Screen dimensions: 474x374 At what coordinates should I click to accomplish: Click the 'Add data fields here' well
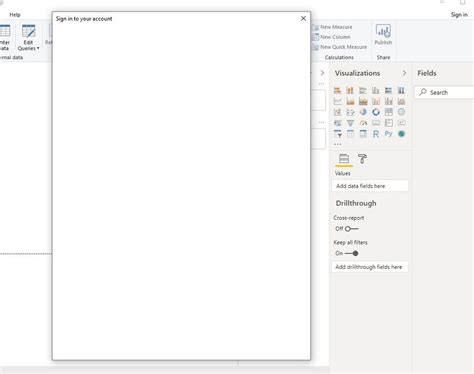(x=370, y=186)
